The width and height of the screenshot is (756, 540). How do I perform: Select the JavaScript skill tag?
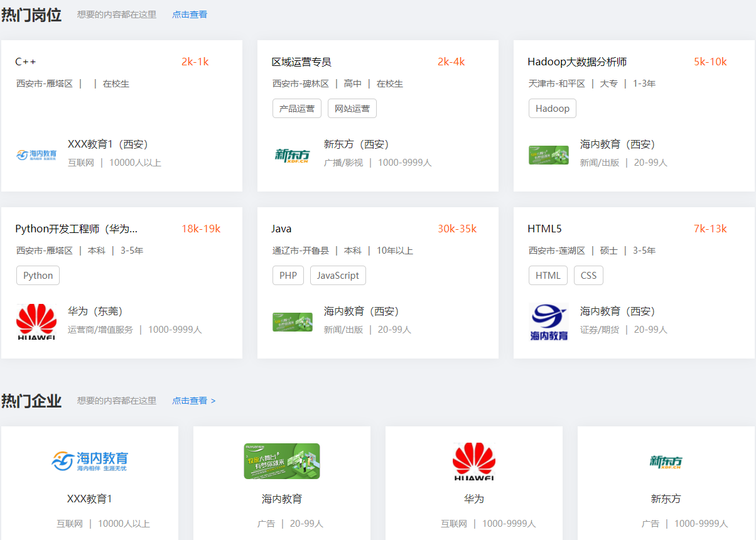[338, 276]
